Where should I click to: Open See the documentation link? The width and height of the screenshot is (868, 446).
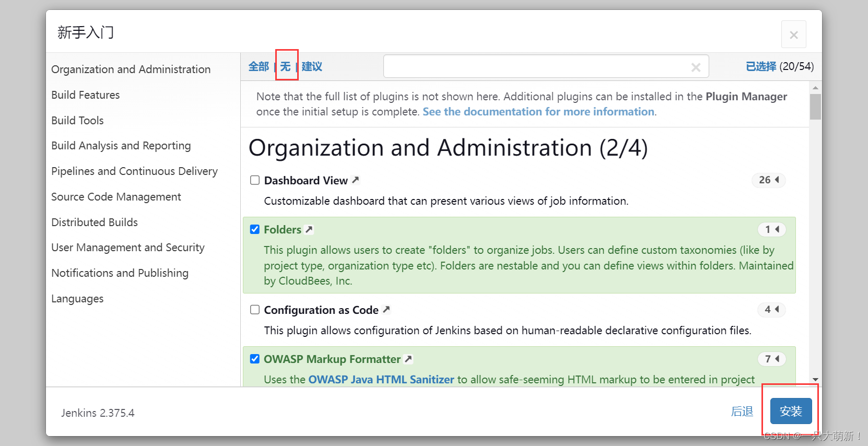tap(538, 112)
